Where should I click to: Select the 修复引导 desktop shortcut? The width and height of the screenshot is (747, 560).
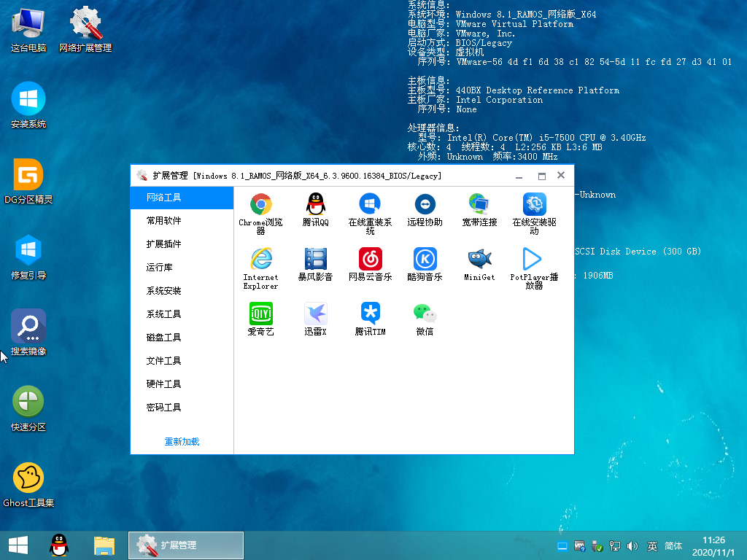click(x=28, y=257)
